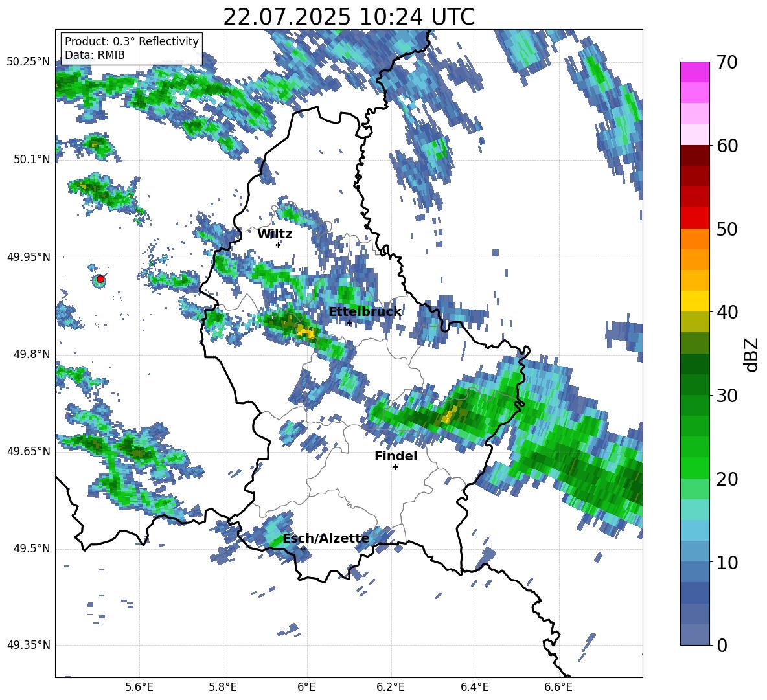The image size is (767, 700).
Task: Click the Findel station cross marker
Action: tap(395, 468)
